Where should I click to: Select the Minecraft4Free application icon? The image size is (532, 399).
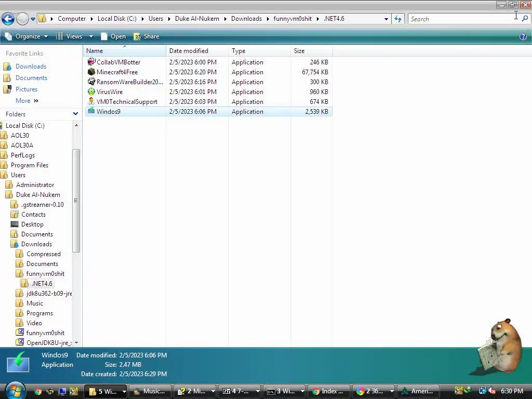(91, 72)
